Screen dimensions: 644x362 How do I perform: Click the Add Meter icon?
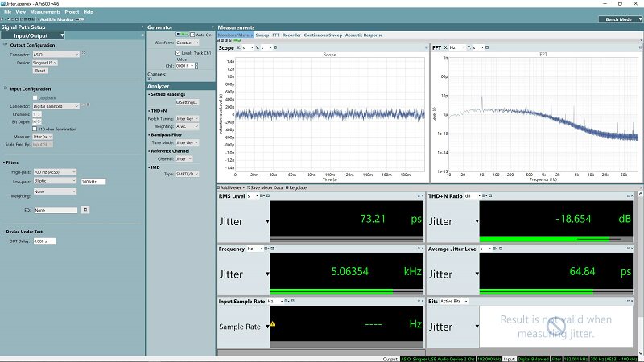218,187
